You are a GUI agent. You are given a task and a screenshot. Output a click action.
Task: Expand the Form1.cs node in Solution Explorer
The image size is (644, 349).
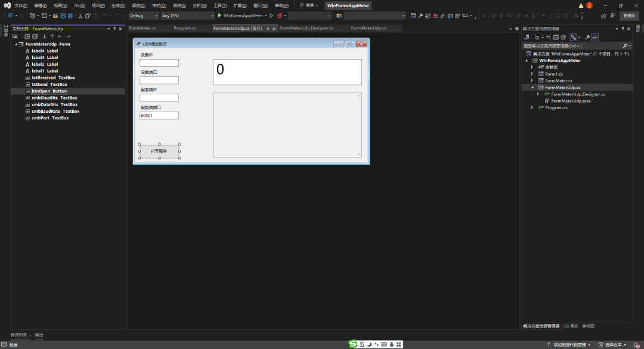click(532, 74)
